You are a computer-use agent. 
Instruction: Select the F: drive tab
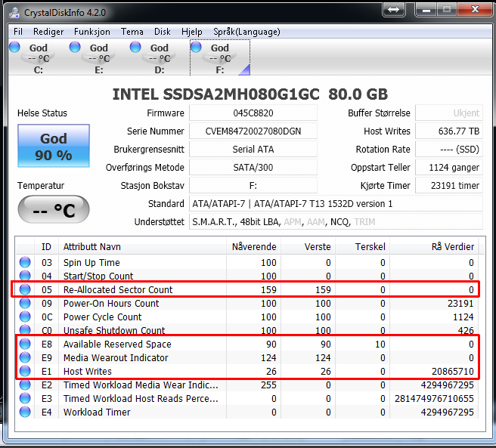point(220,58)
